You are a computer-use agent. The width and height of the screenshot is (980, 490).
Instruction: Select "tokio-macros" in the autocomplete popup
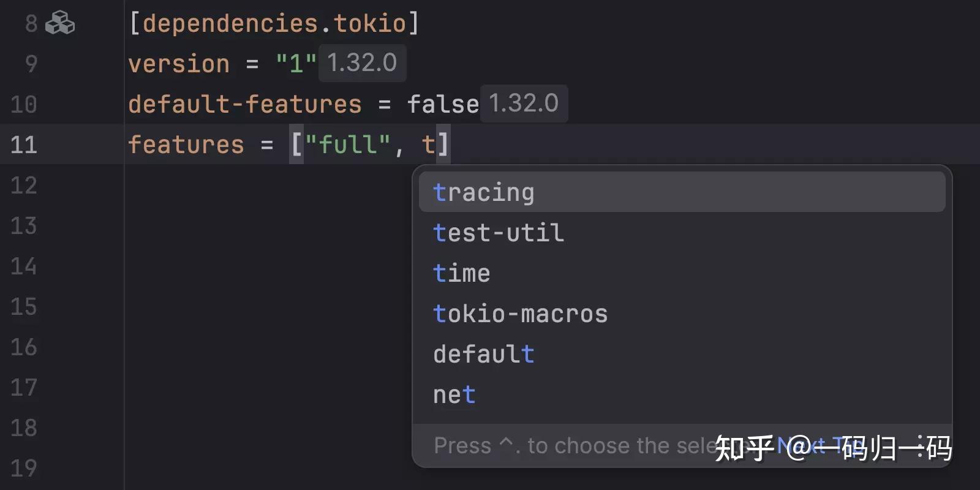click(520, 314)
